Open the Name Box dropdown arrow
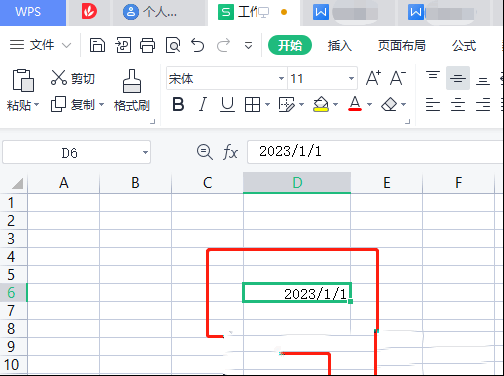504x376 pixels. pos(145,152)
